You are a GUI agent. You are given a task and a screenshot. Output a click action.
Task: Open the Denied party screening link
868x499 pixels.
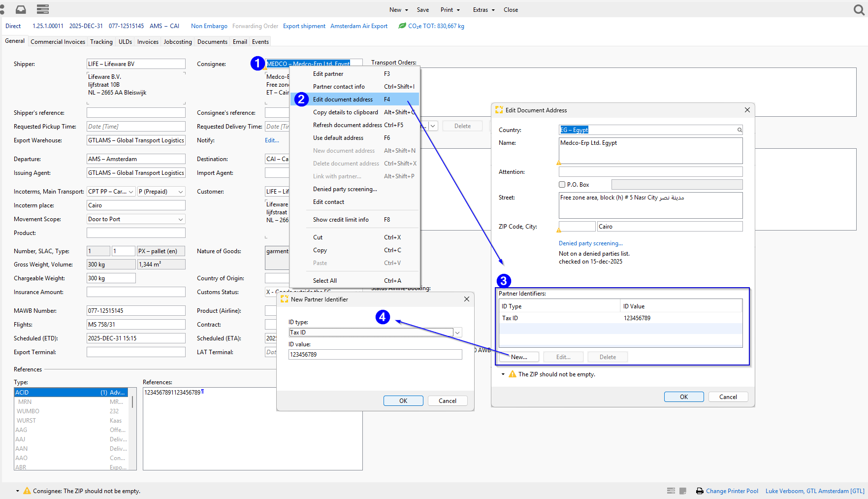(x=590, y=243)
